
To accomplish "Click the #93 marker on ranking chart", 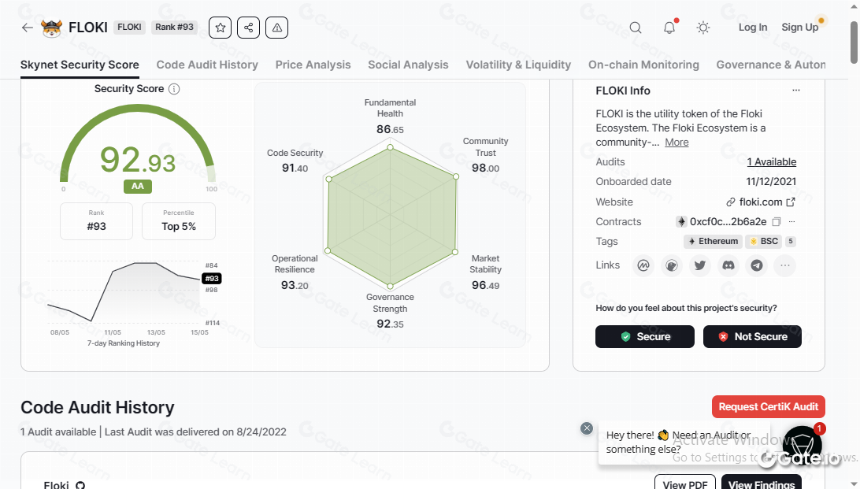I will 212,278.
